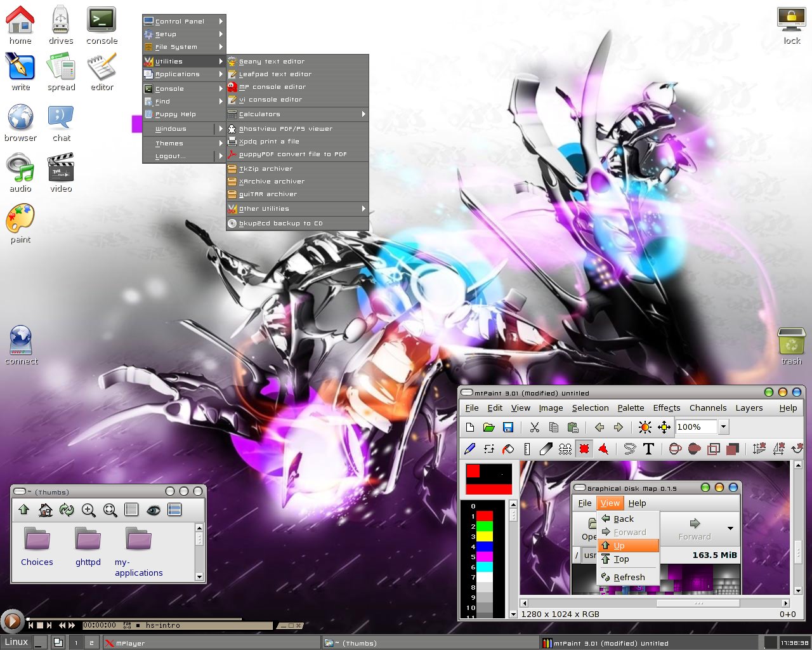Viewport: 812px width, 650px height.
Task: Undo with the left arrow in mtPaint
Action: click(x=599, y=427)
